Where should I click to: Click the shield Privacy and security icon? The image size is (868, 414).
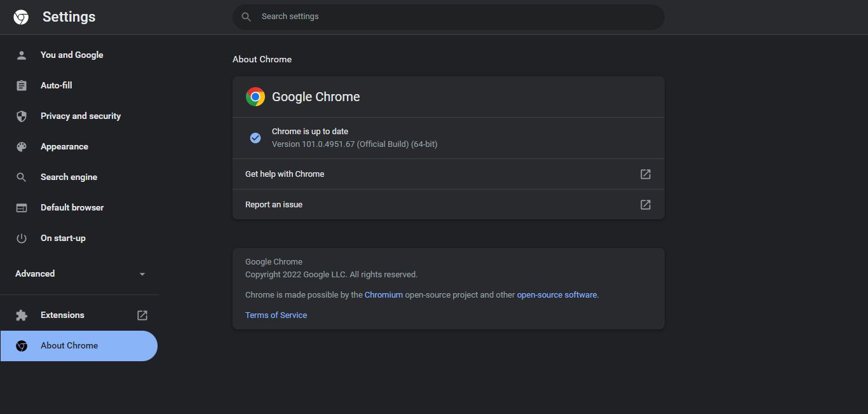(x=22, y=116)
